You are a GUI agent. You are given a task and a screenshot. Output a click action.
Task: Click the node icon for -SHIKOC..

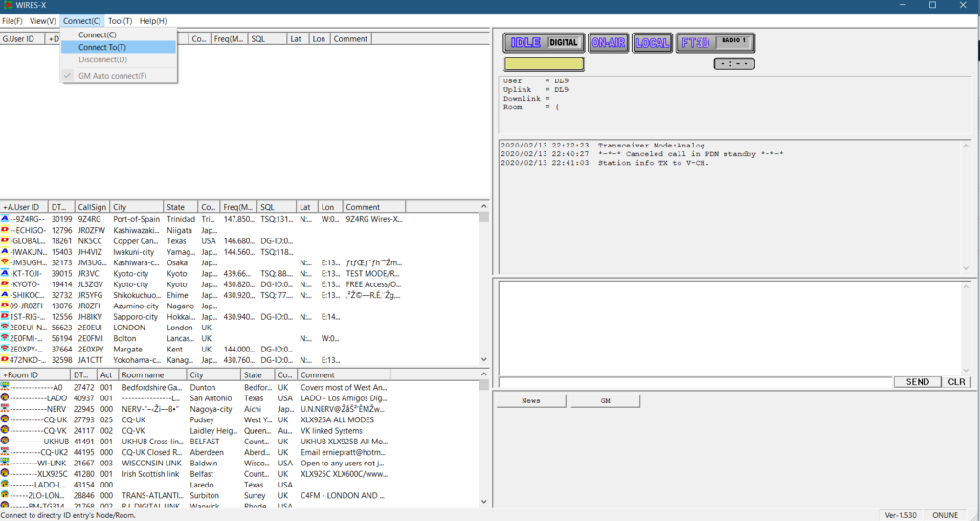5,295
